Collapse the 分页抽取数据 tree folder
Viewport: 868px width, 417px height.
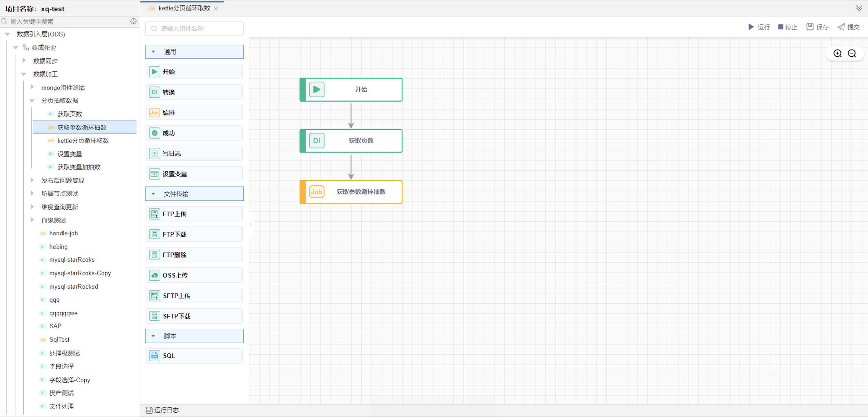[x=32, y=100]
